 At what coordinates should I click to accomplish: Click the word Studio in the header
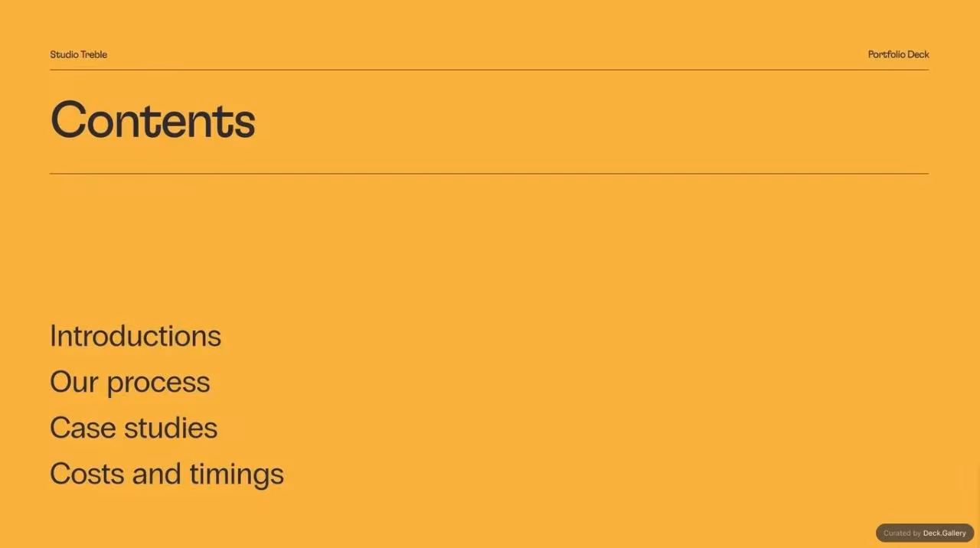point(64,54)
